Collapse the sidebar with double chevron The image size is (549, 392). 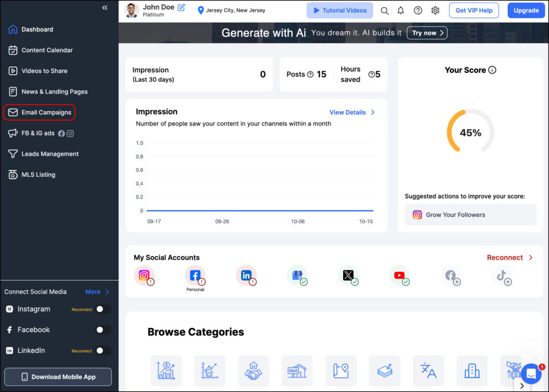tap(105, 7)
